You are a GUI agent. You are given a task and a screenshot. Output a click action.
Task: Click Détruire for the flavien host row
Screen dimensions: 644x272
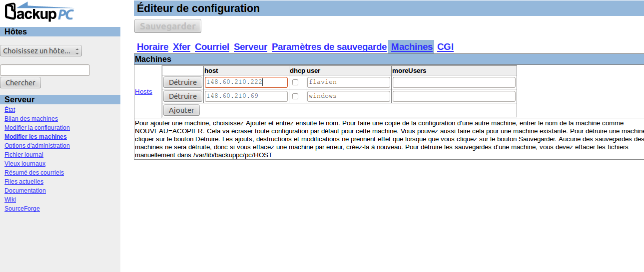182,82
